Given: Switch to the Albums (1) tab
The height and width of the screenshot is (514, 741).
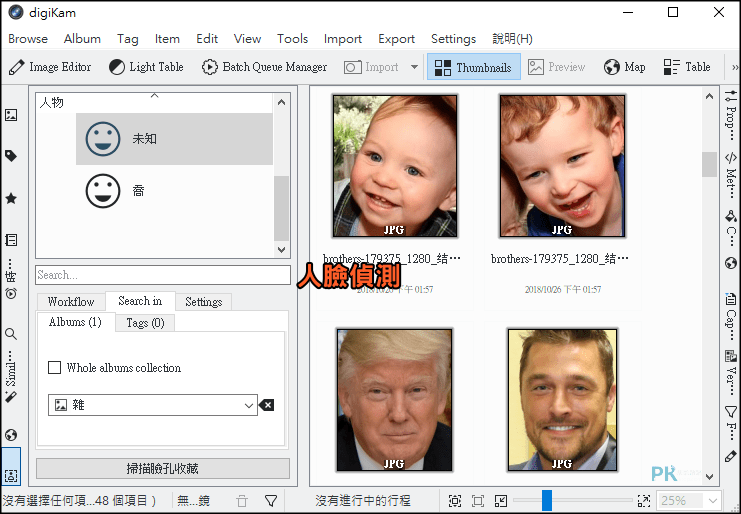Looking at the screenshot, I should (75, 322).
